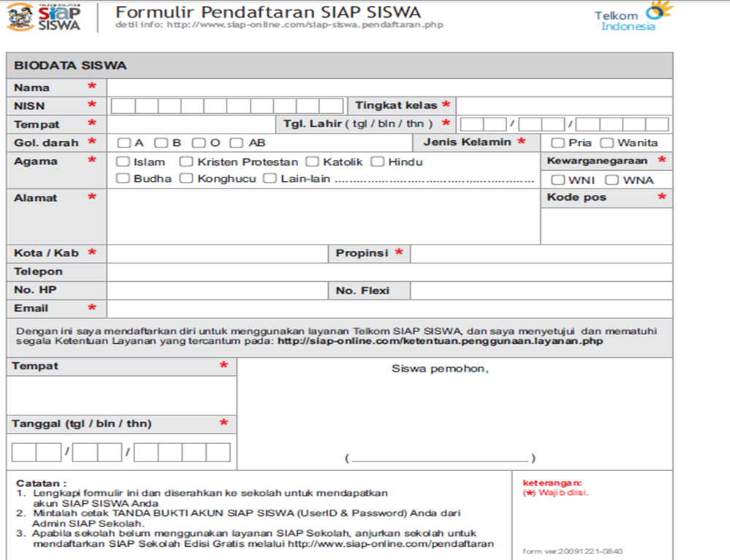Click the Catatan heading
The width and height of the screenshot is (730, 560).
point(42,483)
